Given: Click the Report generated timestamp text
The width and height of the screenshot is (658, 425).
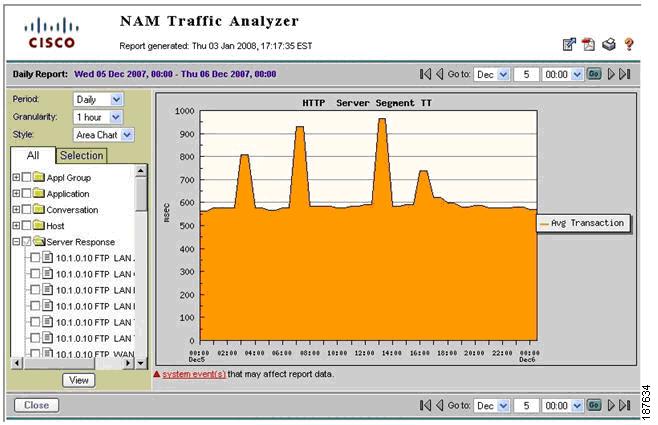Looking at the screenshot, I should [x=216, y=46].
